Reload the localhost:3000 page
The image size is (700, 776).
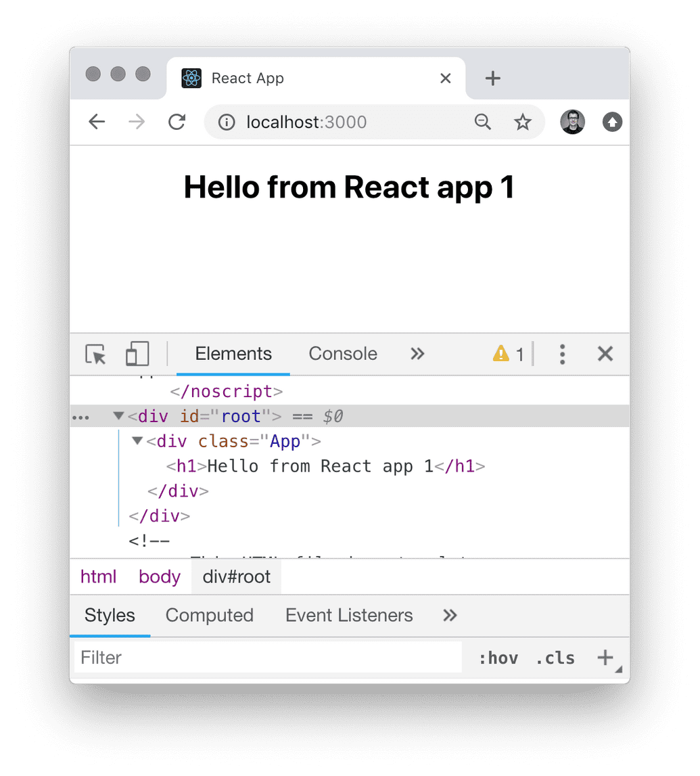click(177, 122)
